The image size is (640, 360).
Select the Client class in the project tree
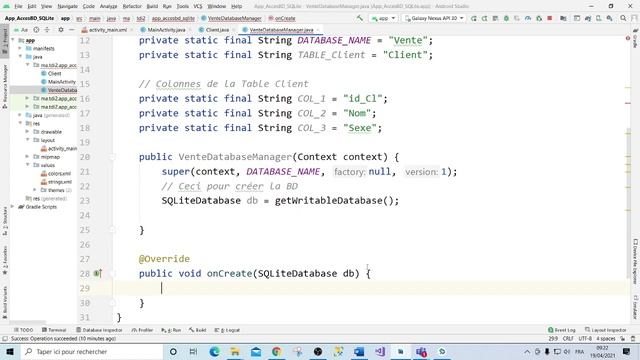[54, 73]
